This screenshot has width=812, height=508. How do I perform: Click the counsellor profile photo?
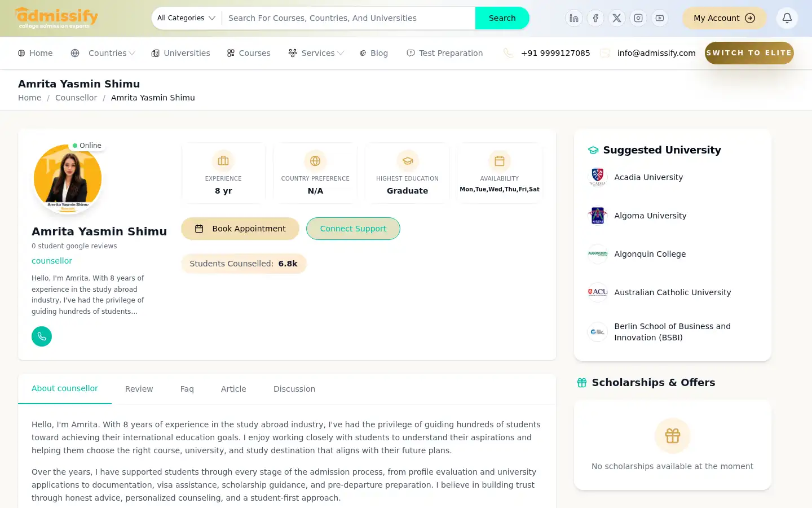(68, 178)
